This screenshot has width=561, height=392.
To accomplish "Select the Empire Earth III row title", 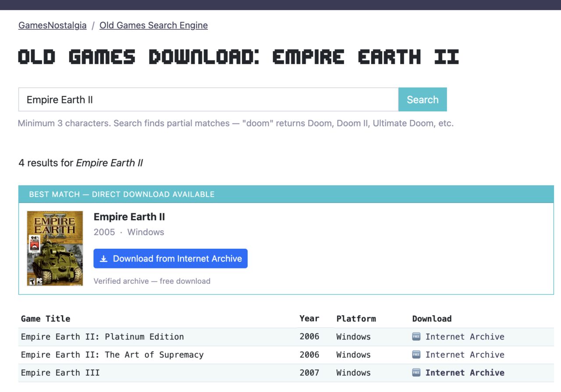I will [60, 373].
